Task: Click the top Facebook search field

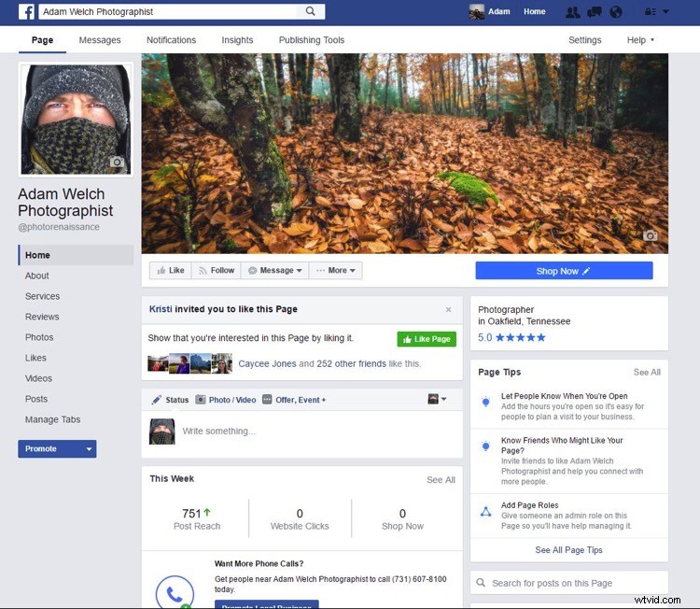Action: click(170, 11)
